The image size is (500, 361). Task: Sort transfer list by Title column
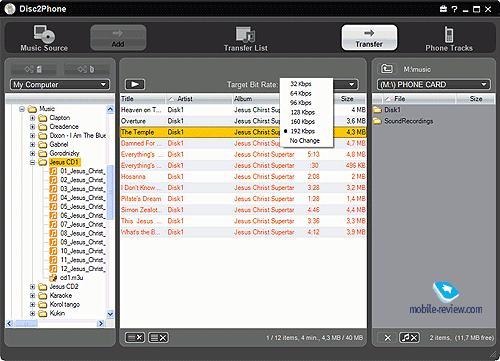143,99
